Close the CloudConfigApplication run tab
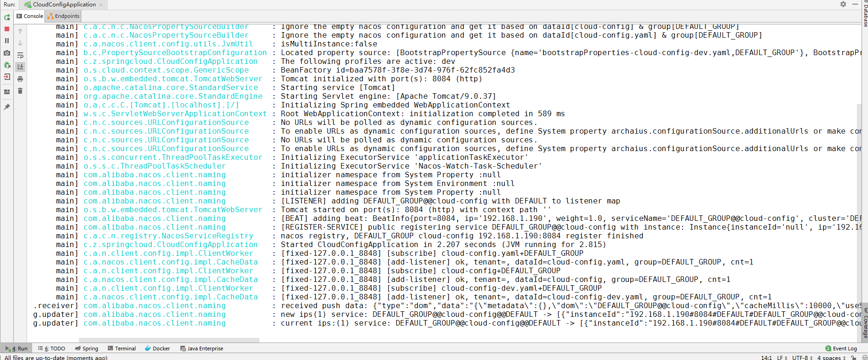The width and height of the screenshot is (868, 360). click(101, 5)
